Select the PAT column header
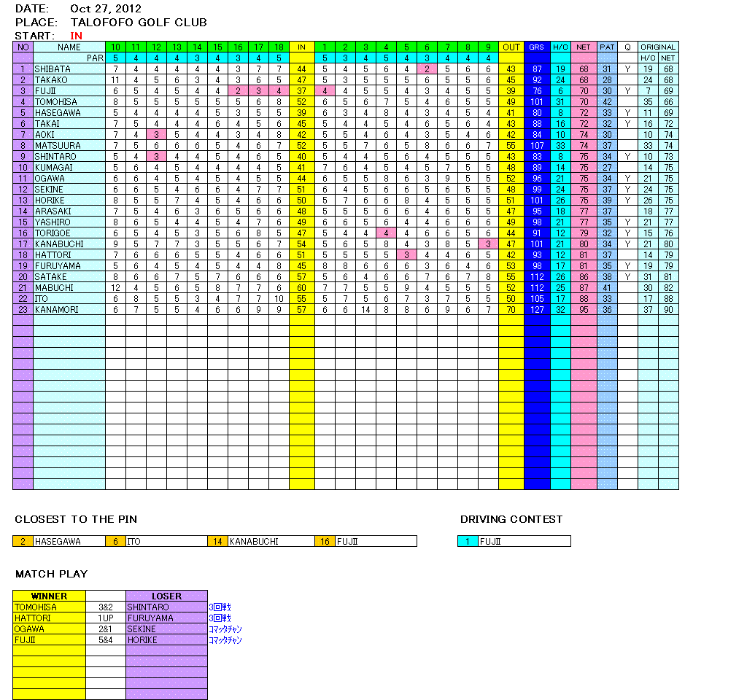Image resolution: width=747 pixels, height=700 pixels. 607,47
